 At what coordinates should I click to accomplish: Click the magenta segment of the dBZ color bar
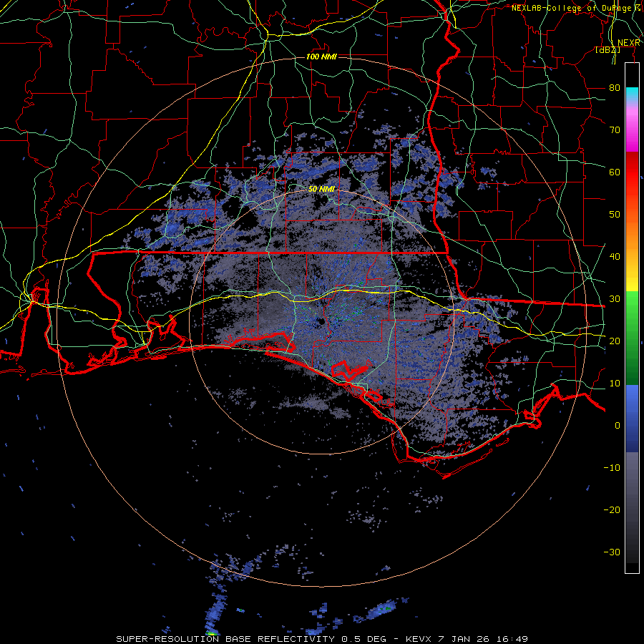[x=632, y=130]
